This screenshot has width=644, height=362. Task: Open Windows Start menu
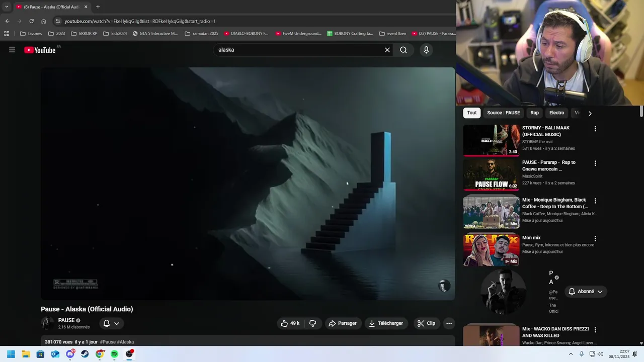[x=11, y=354]
